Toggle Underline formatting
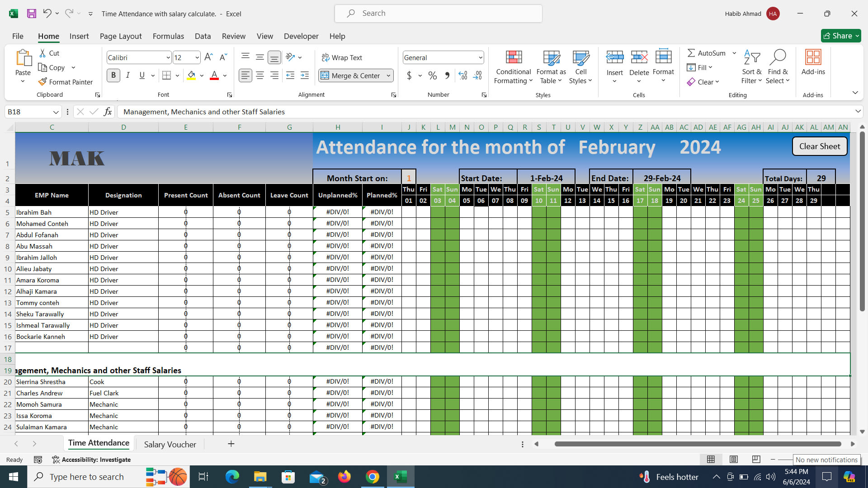Image resolution: width=868 pixels, height=488 pixels. point(142,75)
